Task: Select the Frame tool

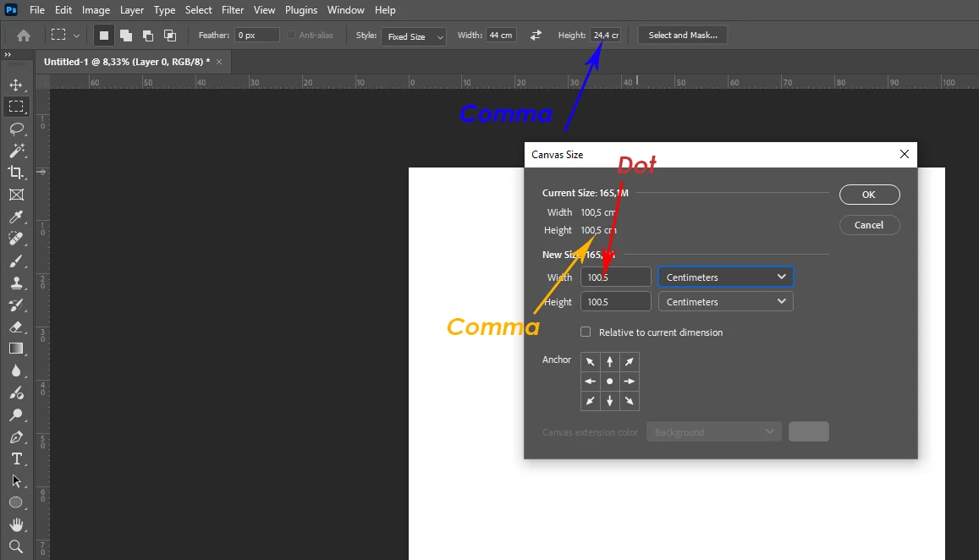Action: coord(16,195)
